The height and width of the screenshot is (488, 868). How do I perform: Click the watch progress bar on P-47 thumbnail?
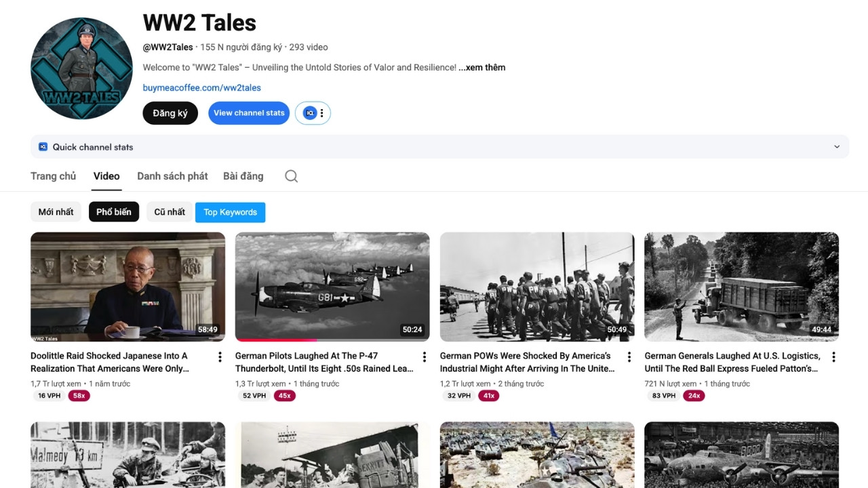click(332, 340)
